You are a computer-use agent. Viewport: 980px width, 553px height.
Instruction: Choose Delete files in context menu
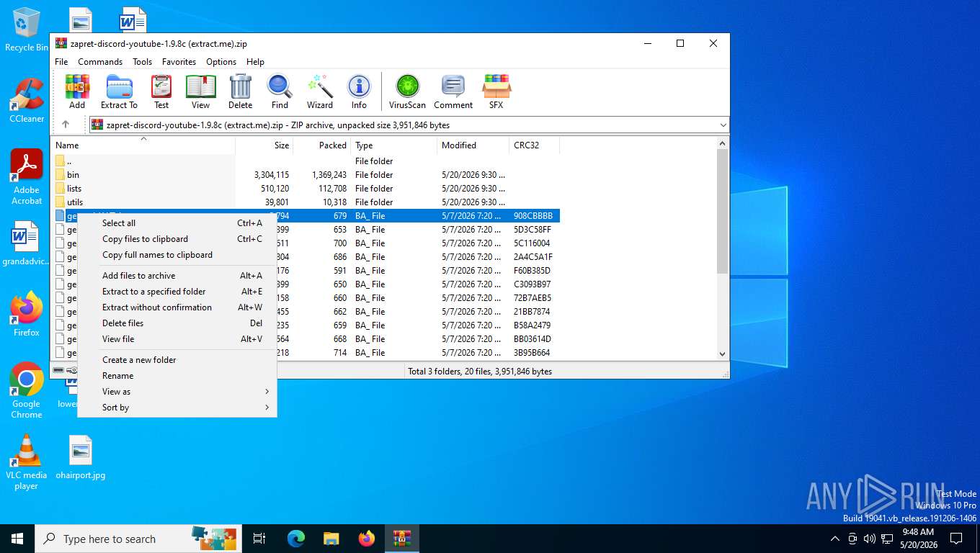177,323
